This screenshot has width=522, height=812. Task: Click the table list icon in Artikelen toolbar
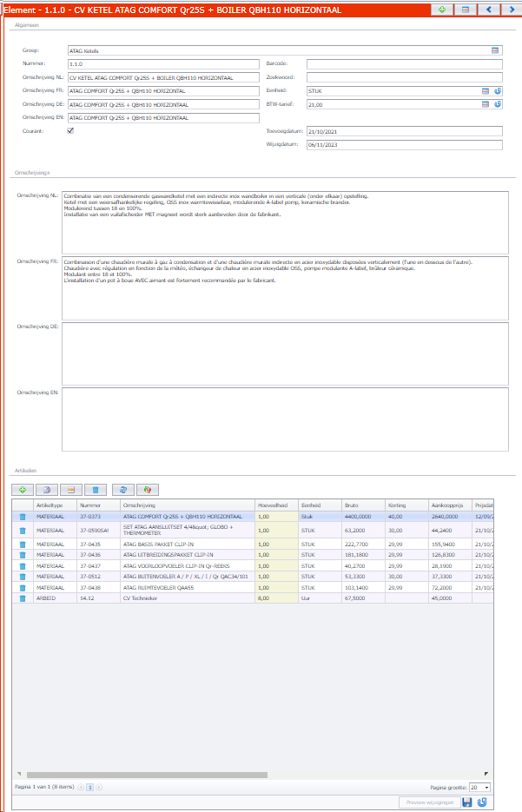click(71, 490)
